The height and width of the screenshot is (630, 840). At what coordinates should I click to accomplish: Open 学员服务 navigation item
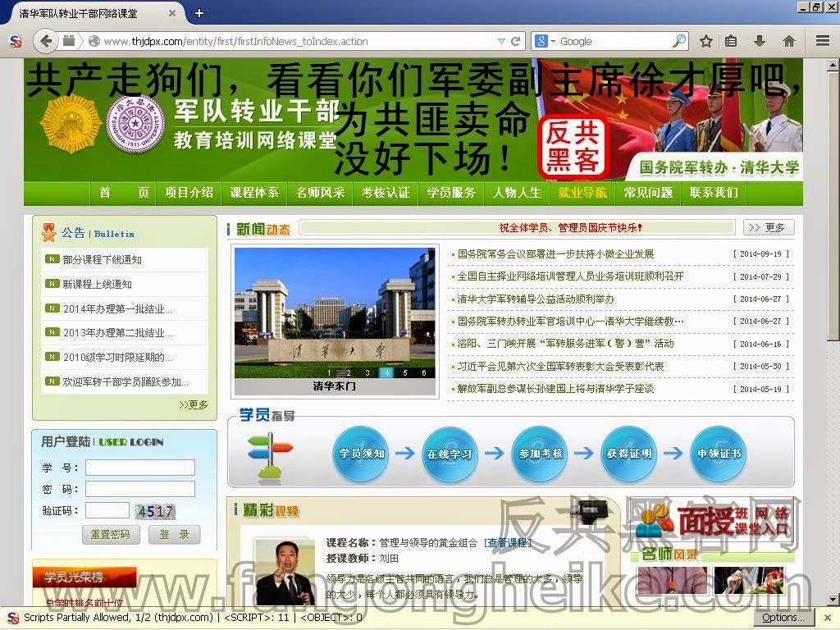[451, 192]
